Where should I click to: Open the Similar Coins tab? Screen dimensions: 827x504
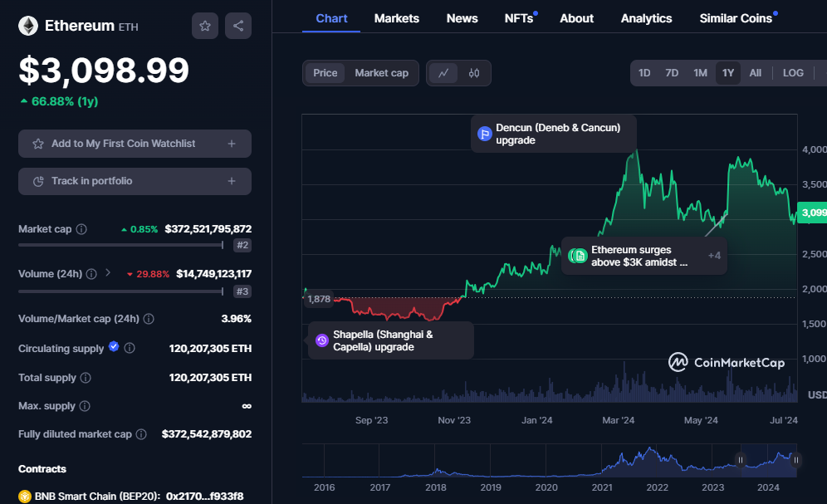point(736,18)
